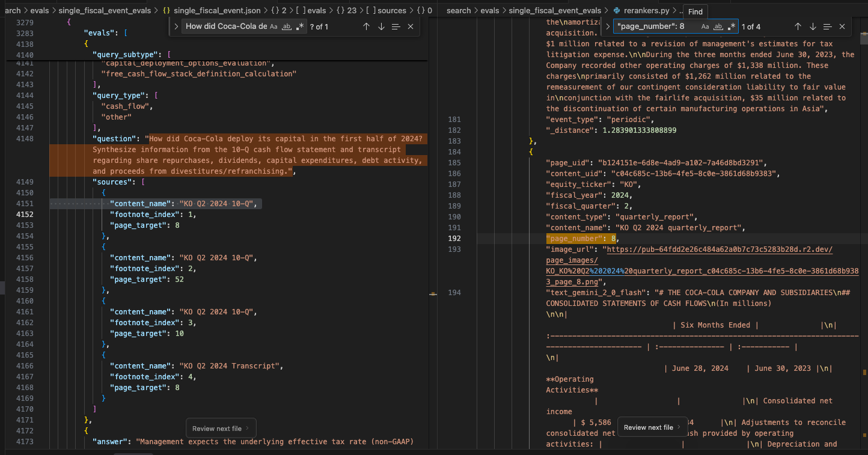Click 'single_fiscal_event_evals' breadcrumb in left pane
Image resolution: width=868 pixels, height=455 pixels.
(x=105, y=11)
